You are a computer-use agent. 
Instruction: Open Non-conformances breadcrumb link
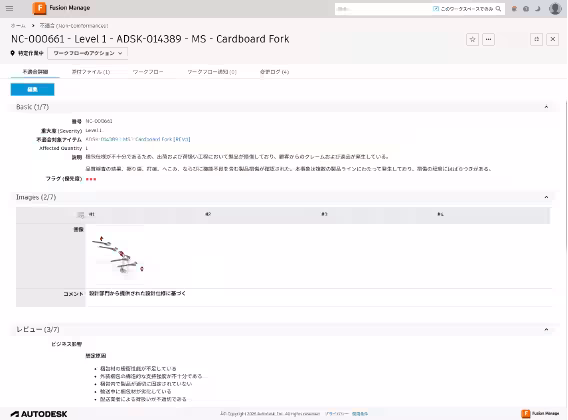(74, 26)
